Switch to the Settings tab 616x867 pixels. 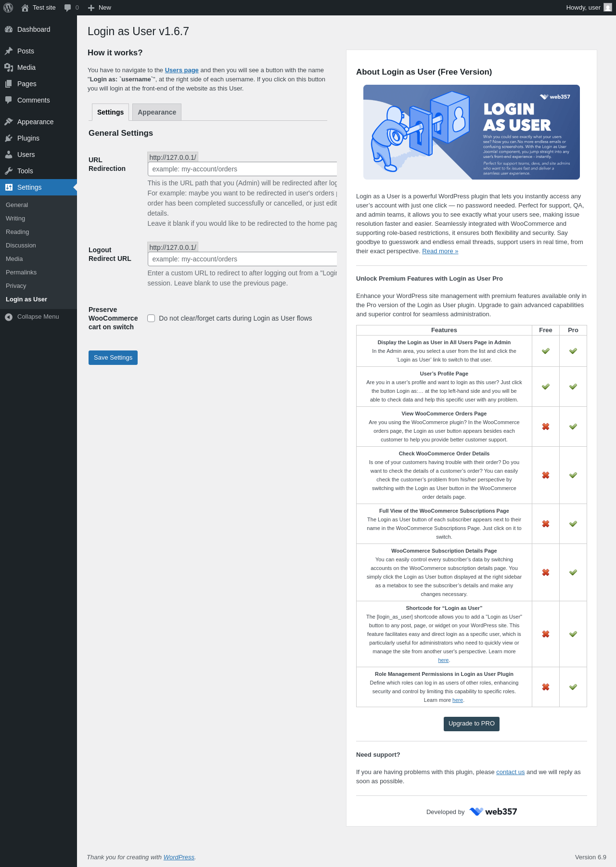point(110,112)
